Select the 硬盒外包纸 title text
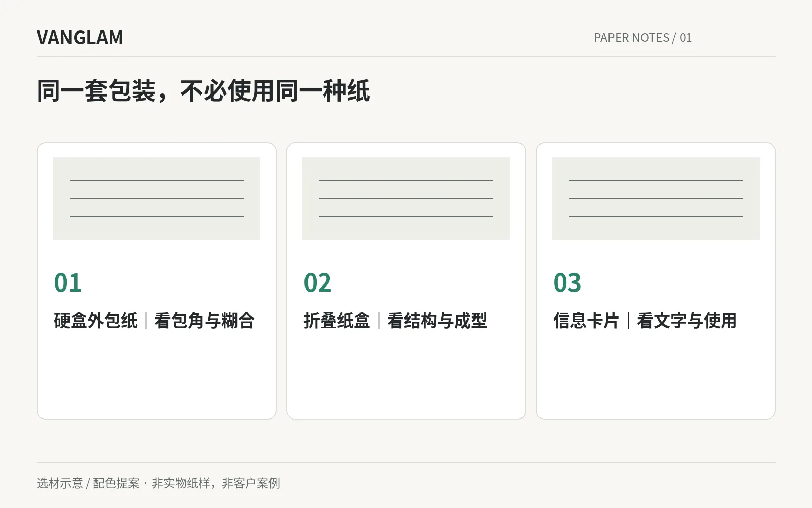The height and width of the screenshot is (508, 812). 95,321
